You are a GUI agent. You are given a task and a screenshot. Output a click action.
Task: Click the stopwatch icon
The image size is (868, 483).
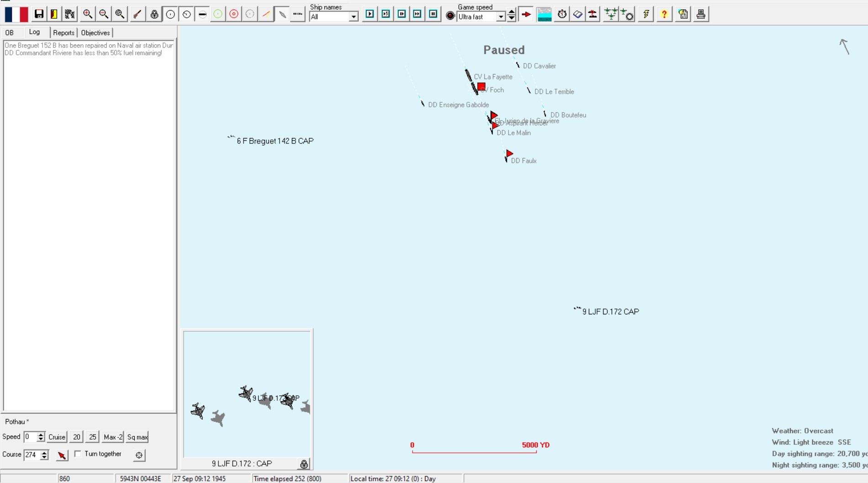pos(562,15)
